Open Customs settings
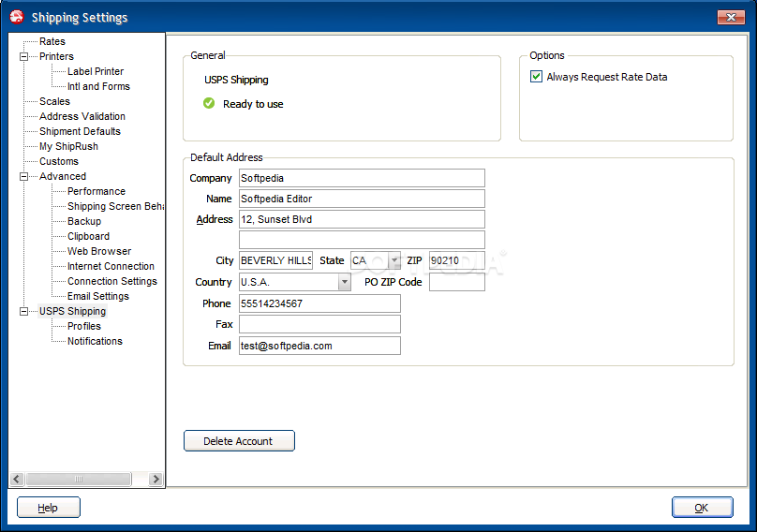Viewport: 757px width, 532px height. (59, 161)
